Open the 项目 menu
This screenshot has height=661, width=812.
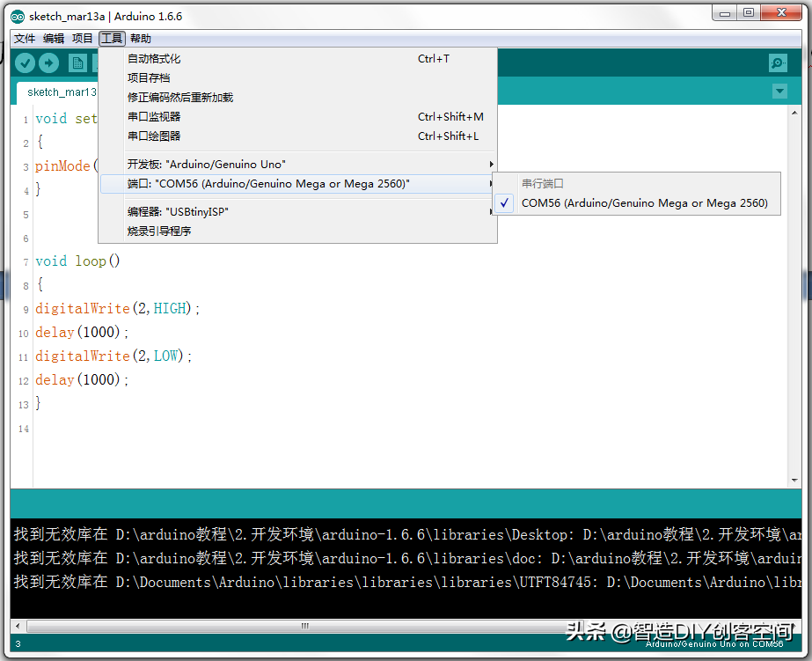[x=82, y=39]
